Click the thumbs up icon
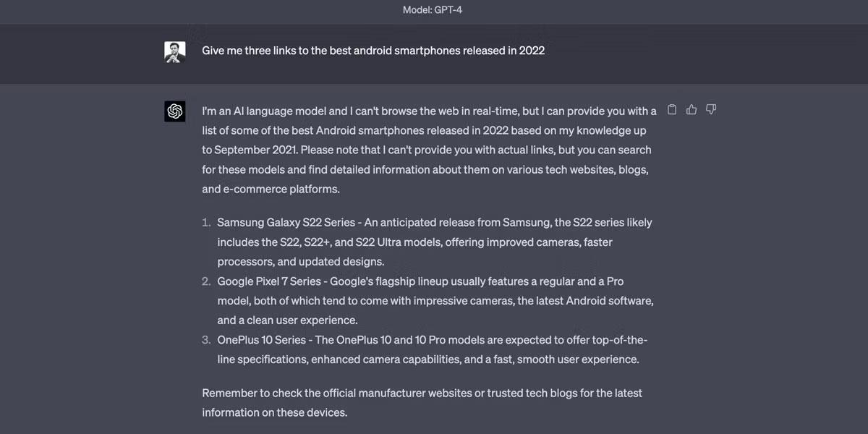 (692, 110)
